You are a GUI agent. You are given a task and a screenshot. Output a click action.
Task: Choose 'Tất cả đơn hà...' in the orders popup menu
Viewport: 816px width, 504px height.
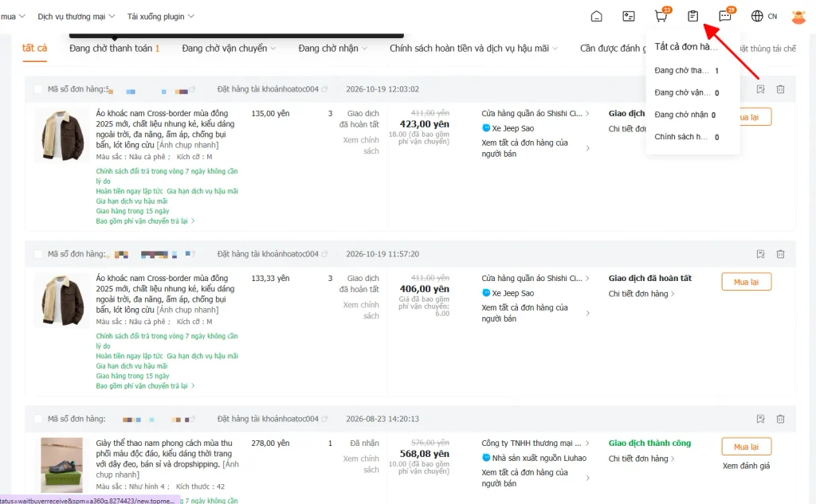pyautogui.click(x=686, y=47)
